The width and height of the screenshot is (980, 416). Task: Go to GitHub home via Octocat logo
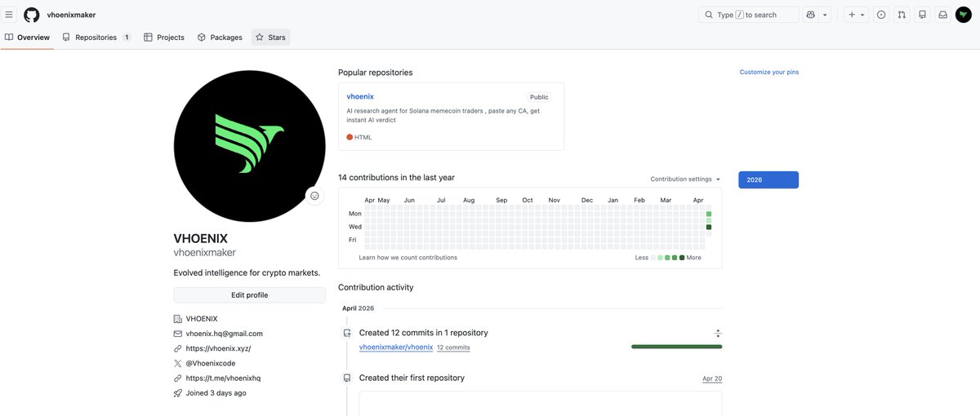[31, 15]
